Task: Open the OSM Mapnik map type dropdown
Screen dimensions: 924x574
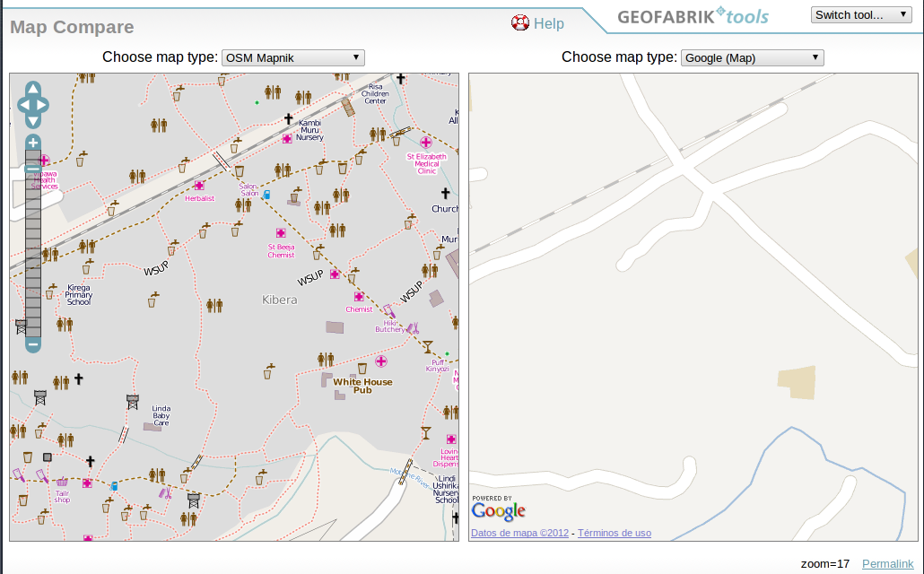Action: coord(292,57)
